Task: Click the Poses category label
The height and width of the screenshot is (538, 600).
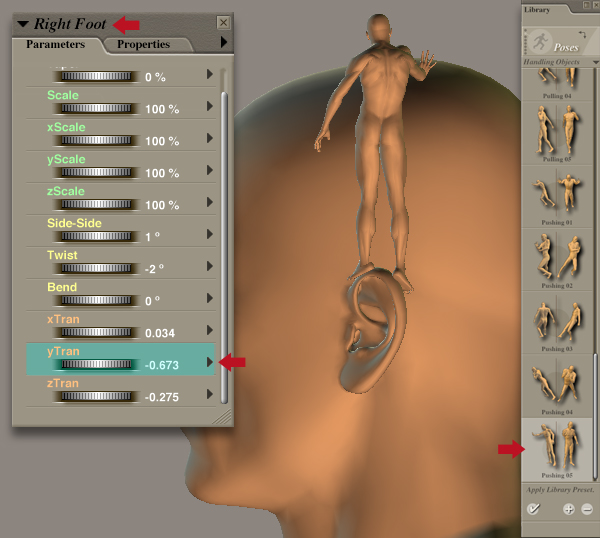Action: point(566,47)
